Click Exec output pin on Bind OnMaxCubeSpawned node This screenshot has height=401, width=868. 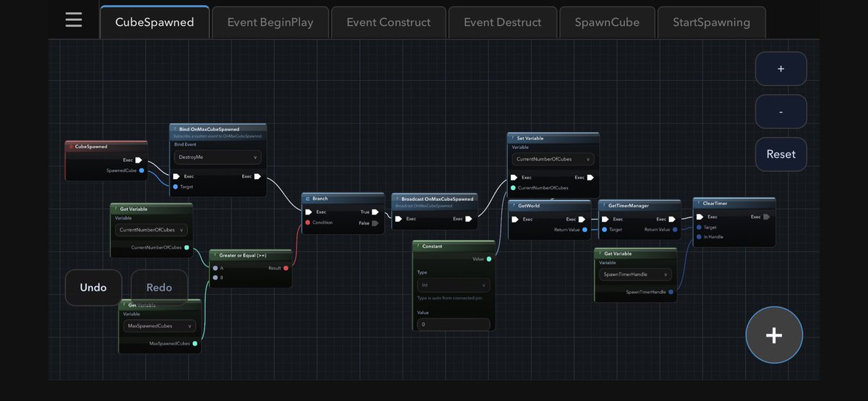tap(258, 176)
